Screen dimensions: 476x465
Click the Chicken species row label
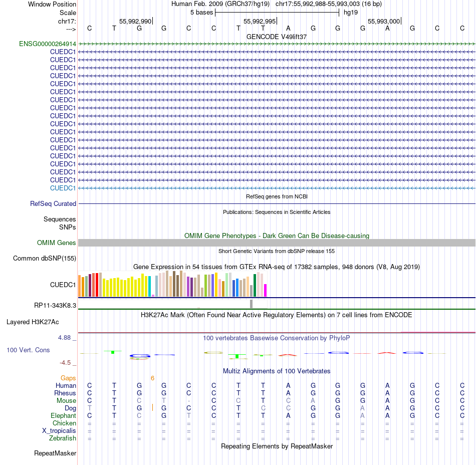click(64, 423)
